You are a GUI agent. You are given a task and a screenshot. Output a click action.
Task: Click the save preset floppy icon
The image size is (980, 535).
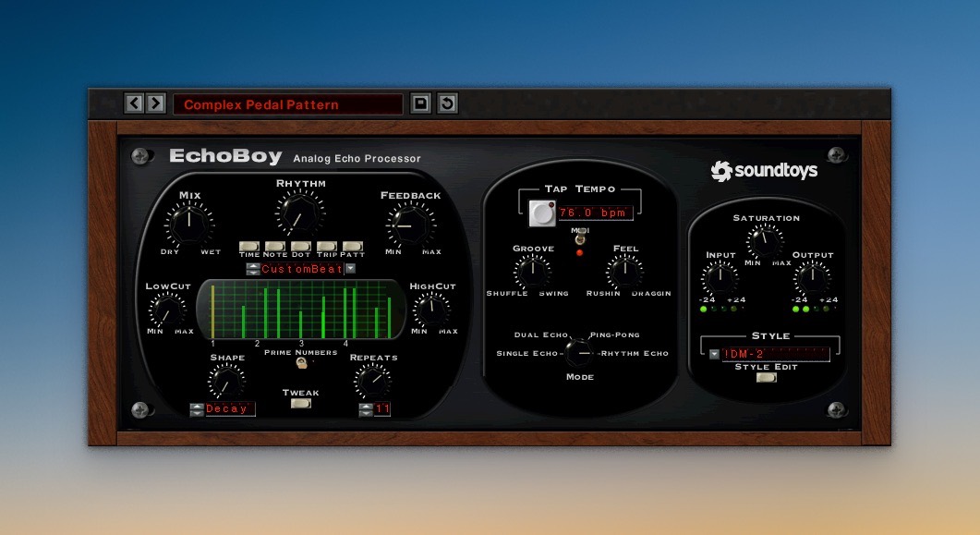coord(421,103)
